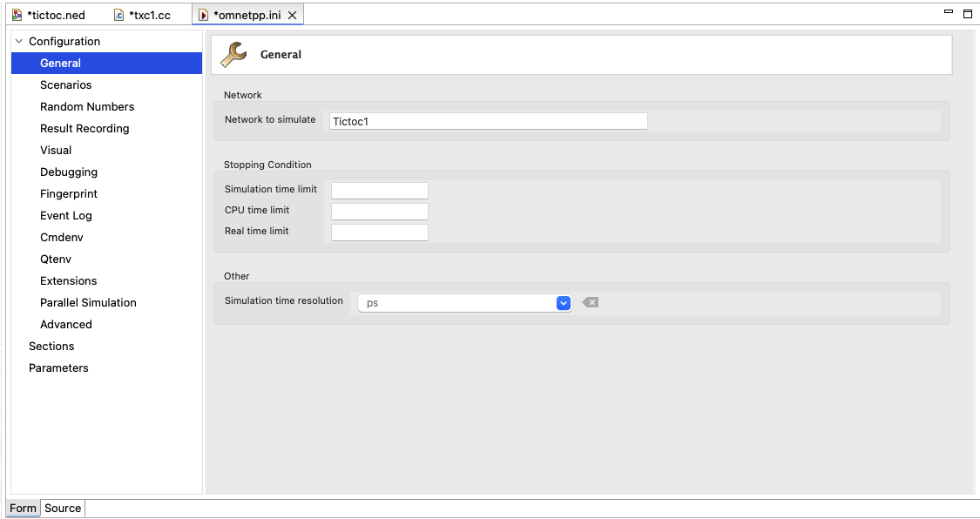Click the General wrench icon
The width and height of the screenshot is (980, 519).
point(233,55)
